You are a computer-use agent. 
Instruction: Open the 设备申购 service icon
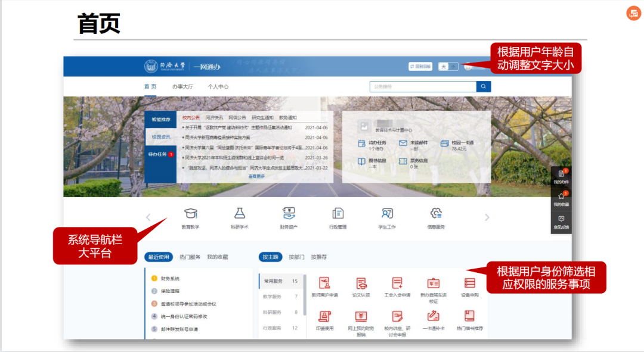470,284
